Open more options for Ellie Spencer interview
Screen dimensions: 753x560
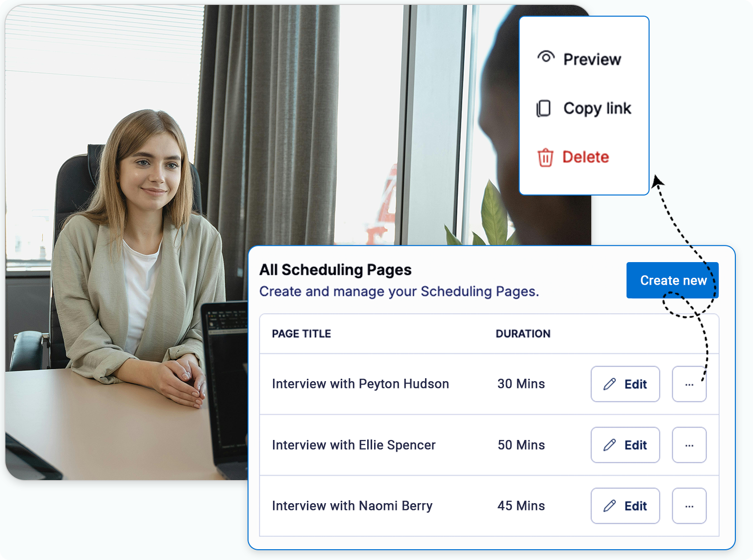click(689, 445)
